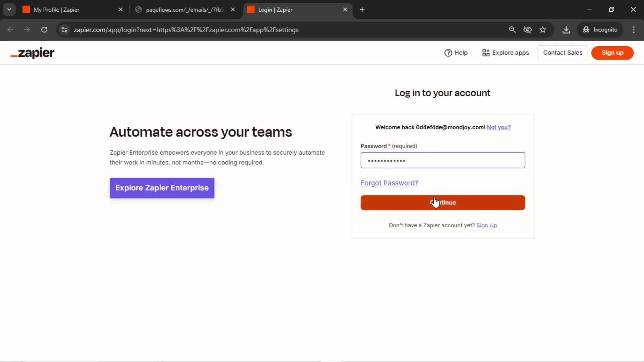Click the Welcome back email text

coord(430,127)
